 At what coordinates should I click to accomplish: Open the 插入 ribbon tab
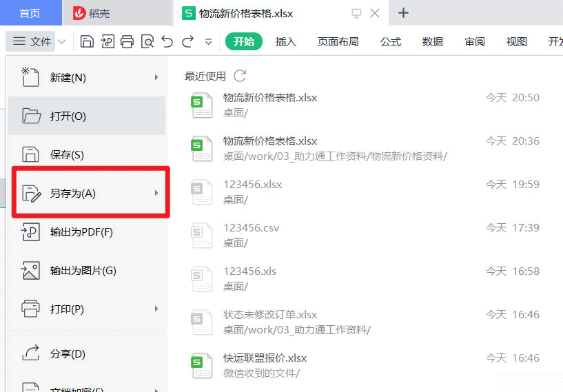click(286, 41)
